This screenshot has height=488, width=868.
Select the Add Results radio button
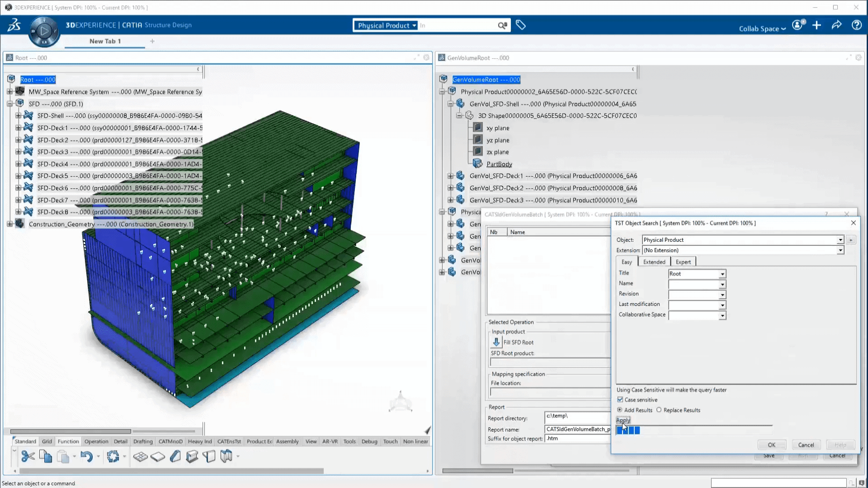tap(620, 410)
